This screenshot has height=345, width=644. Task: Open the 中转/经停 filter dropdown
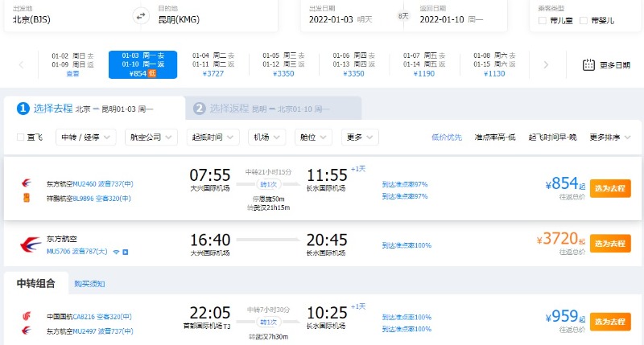pyautogui.click(x=86, y=137)
